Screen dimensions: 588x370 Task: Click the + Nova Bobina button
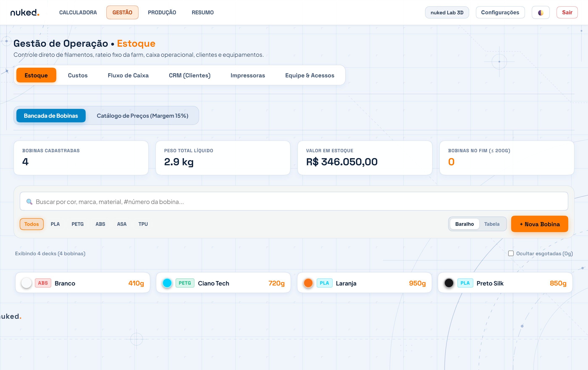coord(539,224)
